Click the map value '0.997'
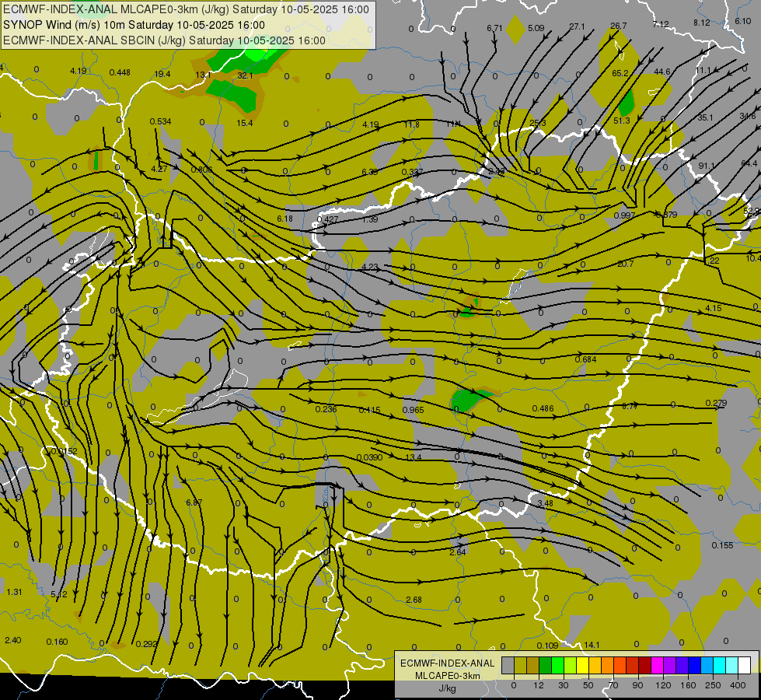Viewport: 761px width, 700px height. (x=625, y=215)
